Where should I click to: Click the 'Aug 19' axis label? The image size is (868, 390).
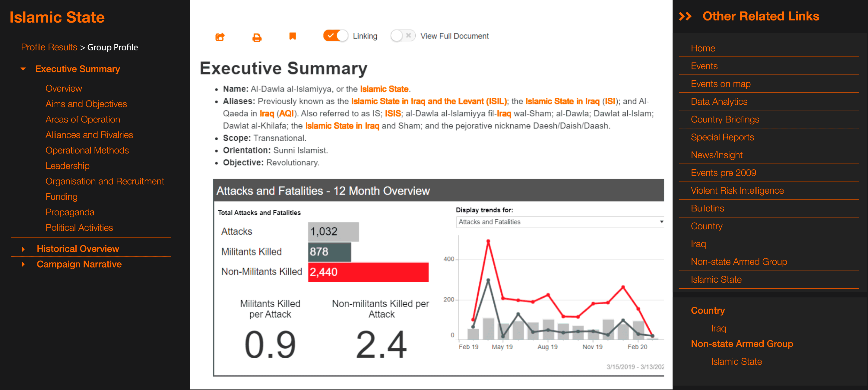547,347
